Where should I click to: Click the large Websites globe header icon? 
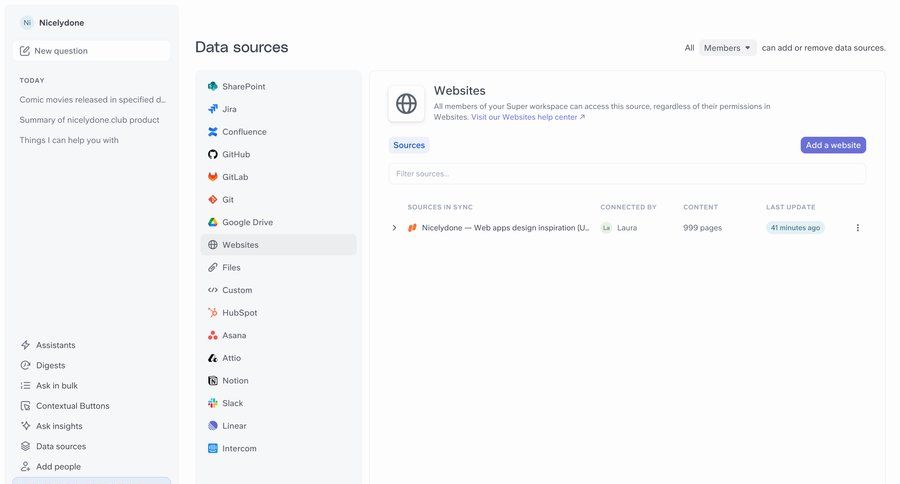pyautogui.click(x=406, y=104)
